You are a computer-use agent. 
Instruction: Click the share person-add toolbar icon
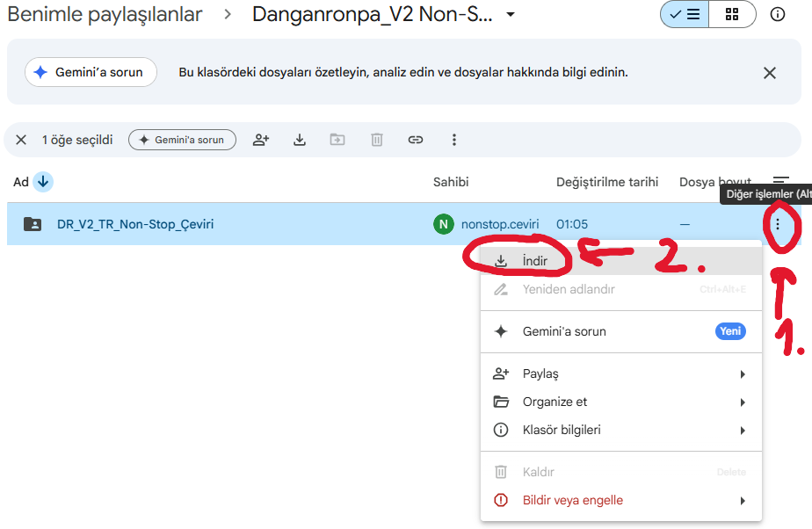click(x=261, y=140)
